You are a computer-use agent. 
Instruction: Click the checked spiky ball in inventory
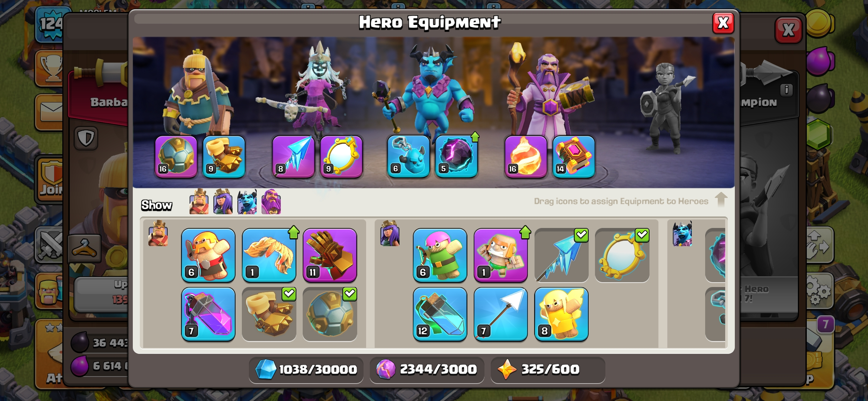click(x=330, y=314)
